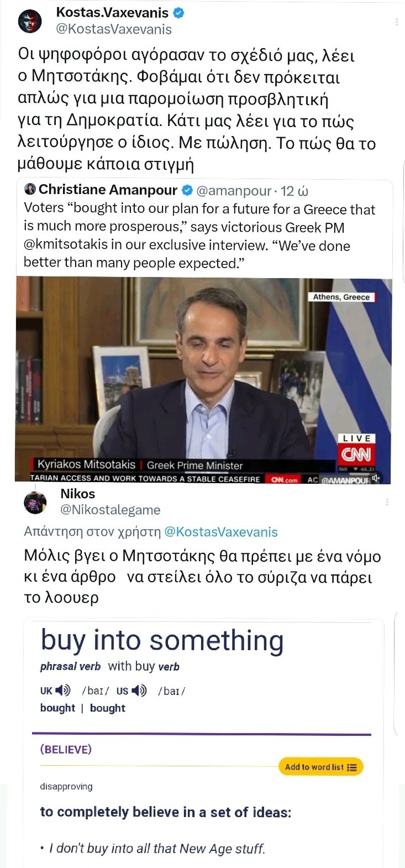Viewport: 405px width, 868px height.
Task: Play the CNN Mitsotakis interview video
Action: 204,381
